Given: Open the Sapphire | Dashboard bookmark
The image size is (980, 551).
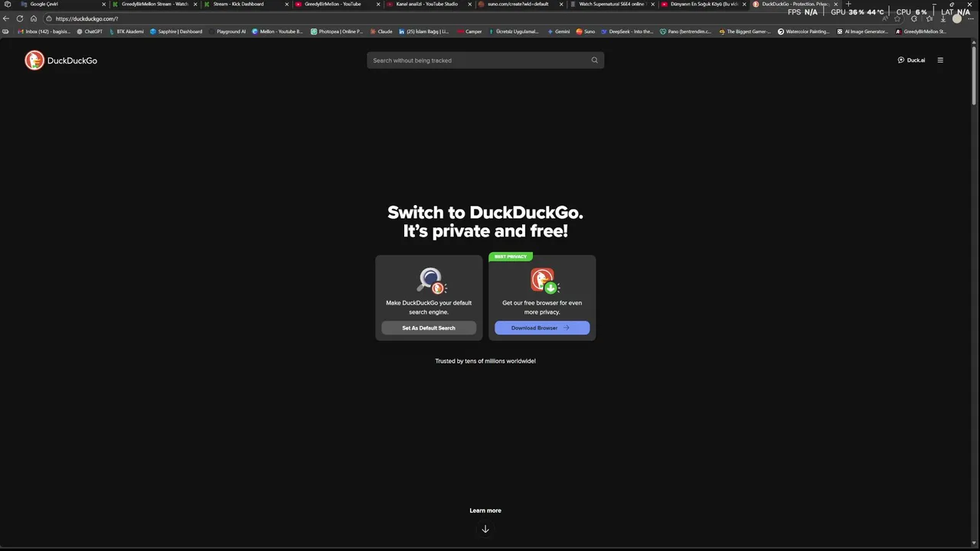Looking at the screenshot, I should (176, 32).
